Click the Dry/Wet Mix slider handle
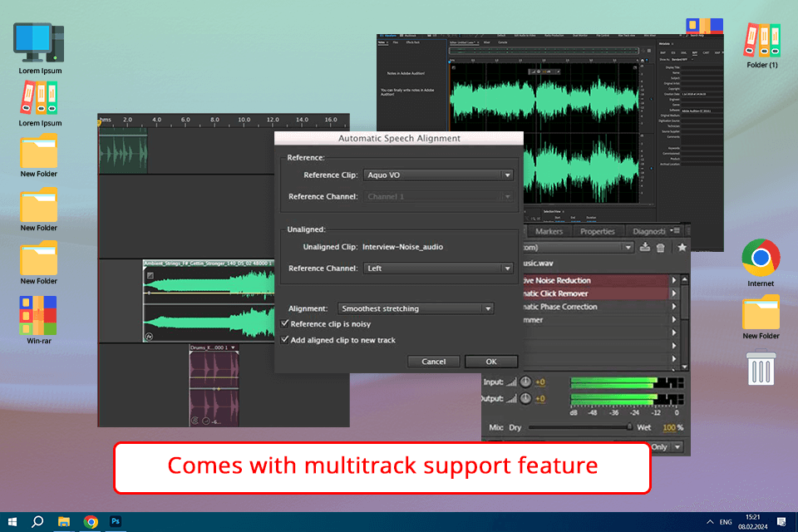This screenshot has width=798, height=532. click(x=629, y=427)
